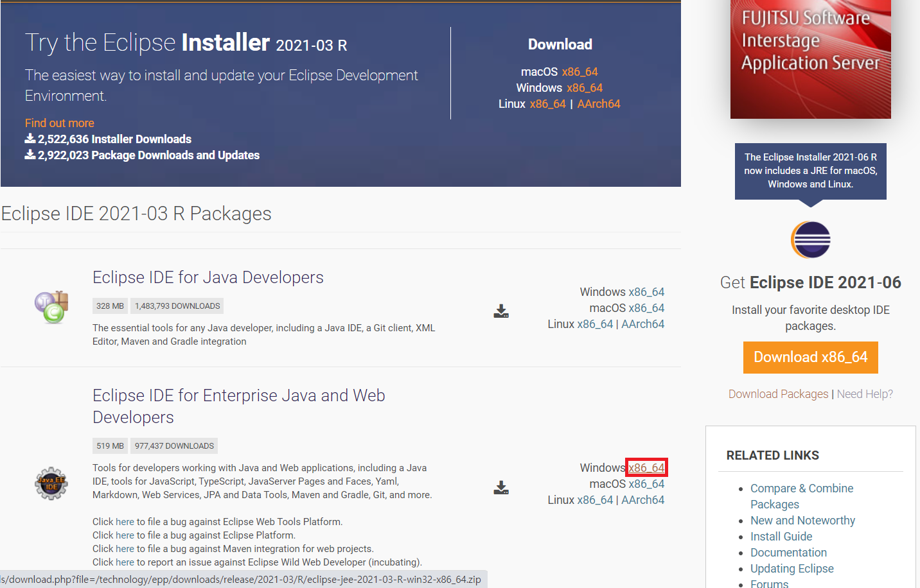This screenshot has height=588, width=920.
Task: Click the Eclipse logo above Get Eclipse IDE
Action: pos(811,239)
